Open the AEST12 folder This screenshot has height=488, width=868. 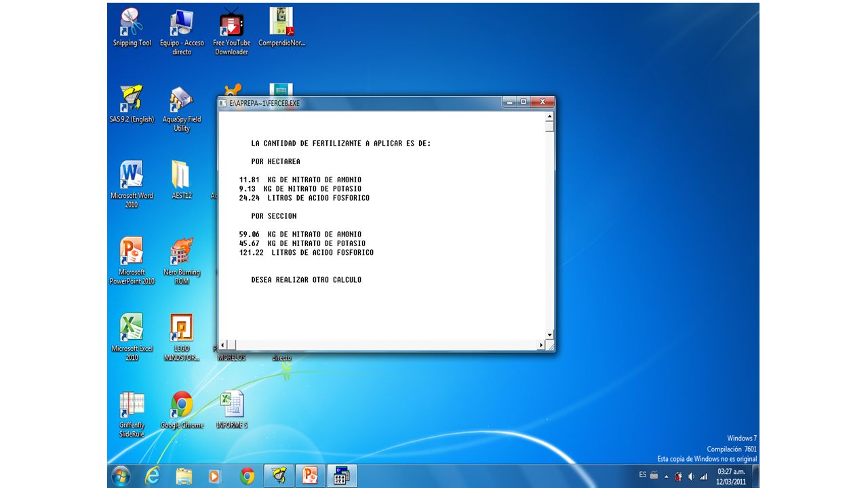(182, 180)
